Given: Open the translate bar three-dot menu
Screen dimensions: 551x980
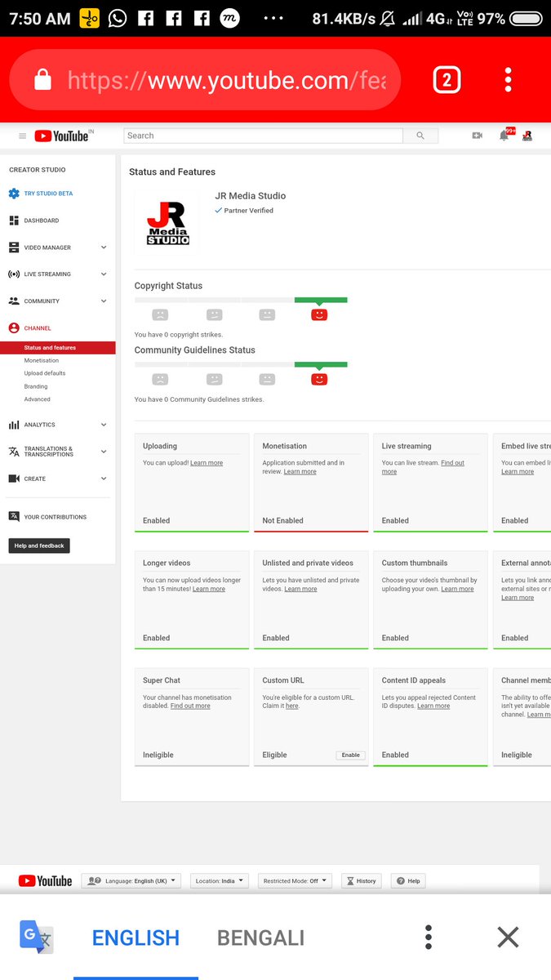Looking at the screenshot, I should pyautogui.click(x=429, y=938).
